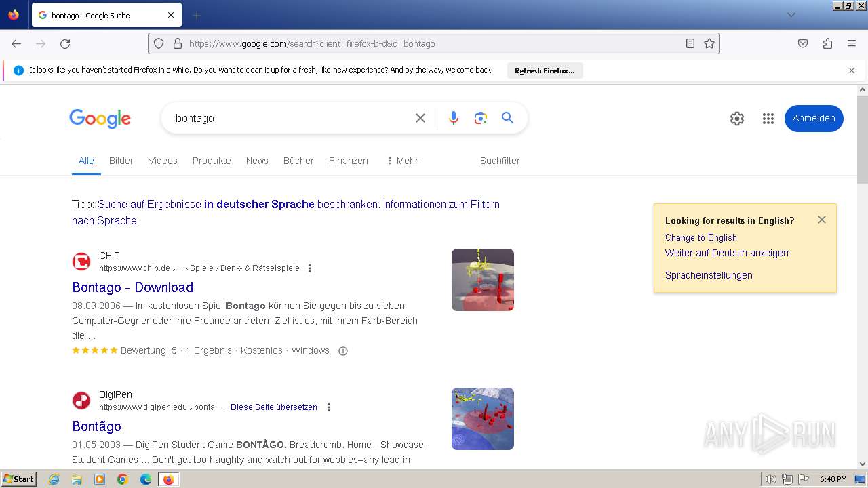Open the Google apps grid icon
868x488 pixels.
[768, 119]
